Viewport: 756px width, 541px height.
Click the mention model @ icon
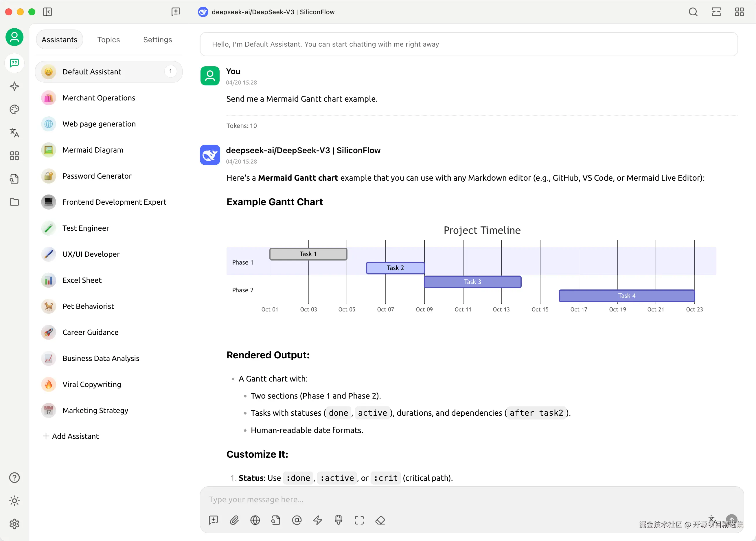click(297, 520)
